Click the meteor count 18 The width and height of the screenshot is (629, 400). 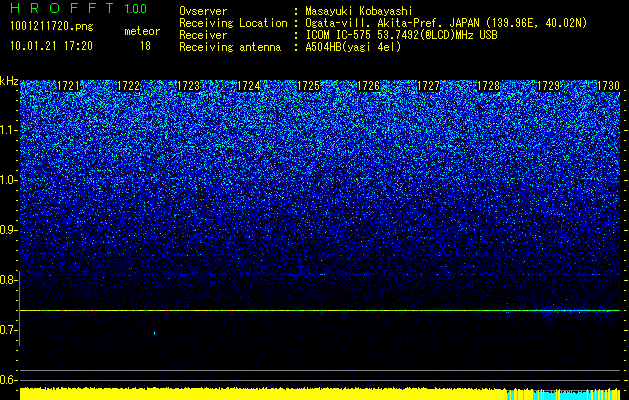click(x=145, y=46)
